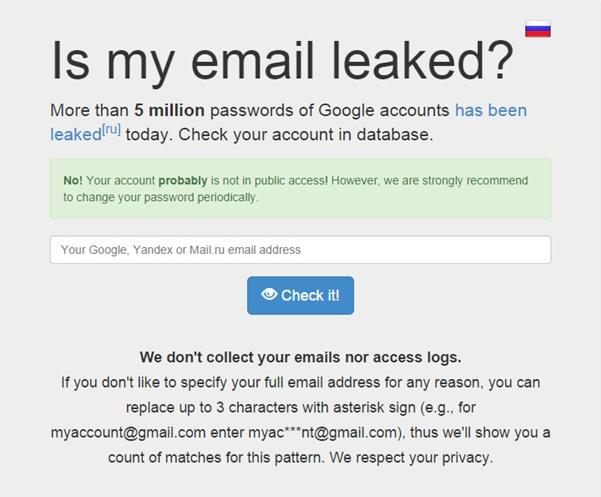Viewport: 601px width, 497px height.
Task: Click the bold "probably" word in alert
Action: tap(181, 180)
